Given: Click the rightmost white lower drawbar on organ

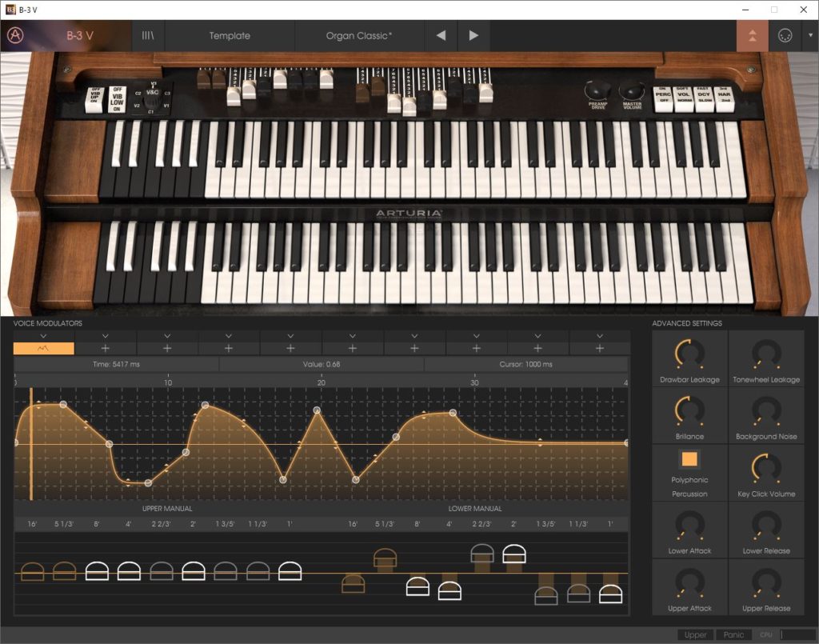Looking at the screenshot, I should pos(485,92).
